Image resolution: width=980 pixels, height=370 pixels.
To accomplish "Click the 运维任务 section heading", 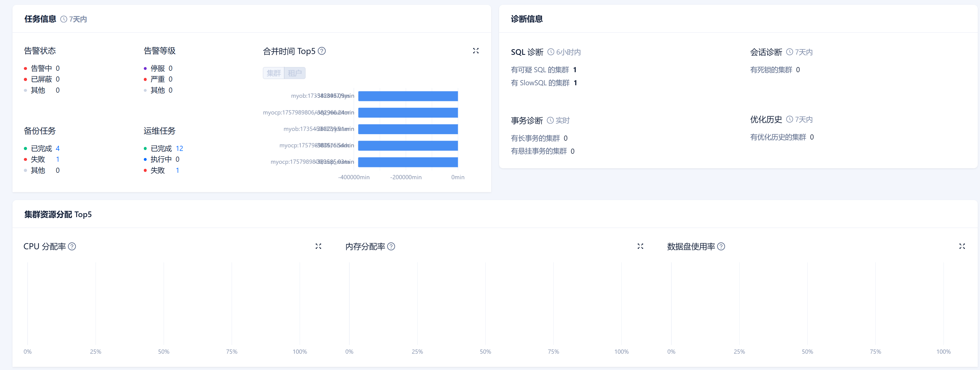I will tap(159, 131).
